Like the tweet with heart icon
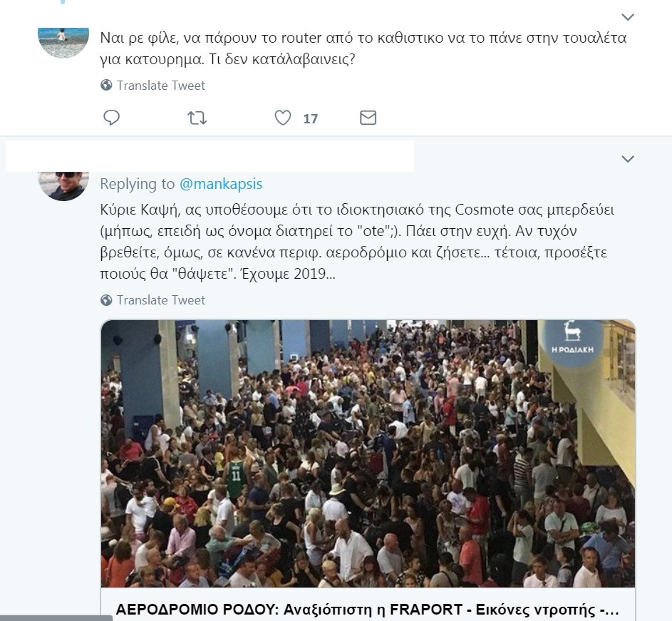 click(282, 118)
